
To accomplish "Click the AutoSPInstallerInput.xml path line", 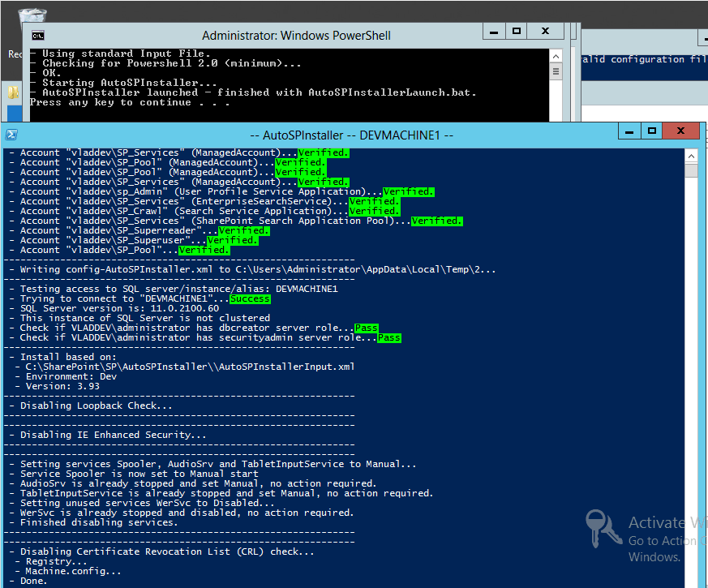I will click(x=185, y=367).
